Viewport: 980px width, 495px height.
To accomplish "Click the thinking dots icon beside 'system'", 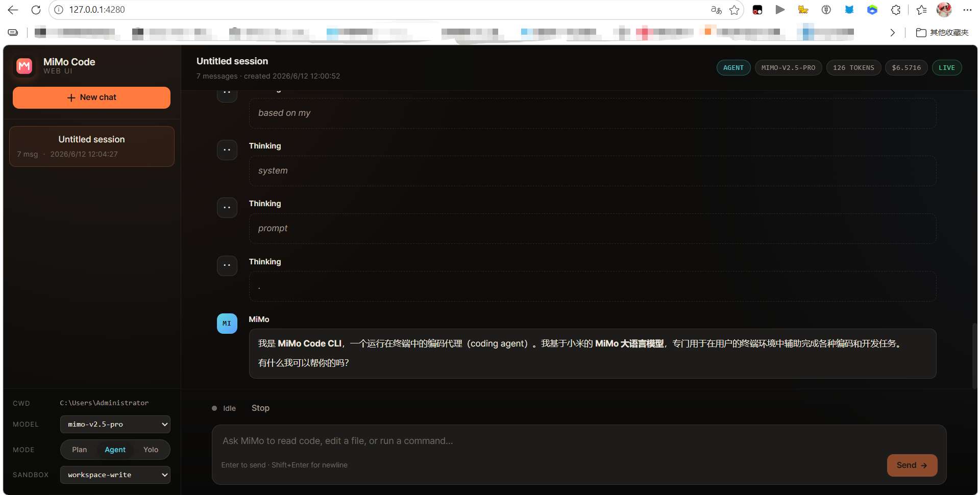I will 227,150.
